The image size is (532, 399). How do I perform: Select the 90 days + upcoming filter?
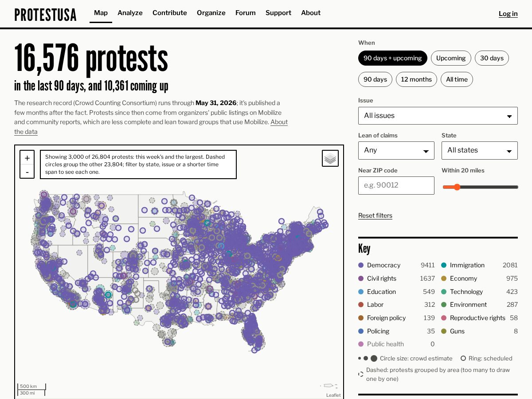coord(393,58)
